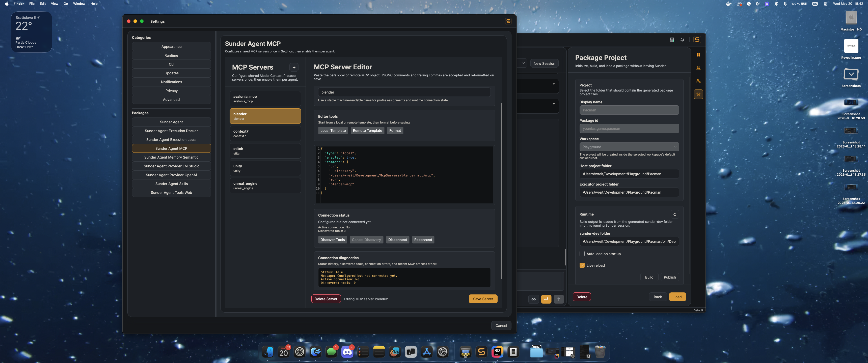Open System Settings from the Dock
The image size is (868, 363).
click(442, 352)
